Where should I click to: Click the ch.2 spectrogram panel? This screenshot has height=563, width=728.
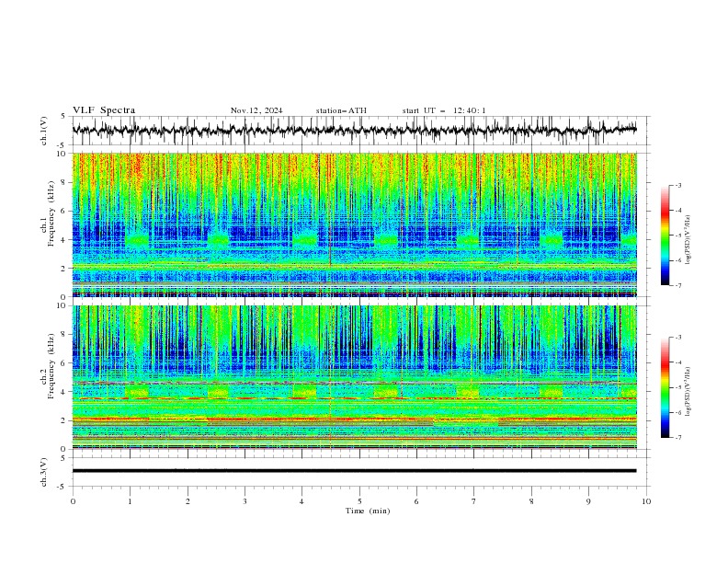[x=354, y=377]
